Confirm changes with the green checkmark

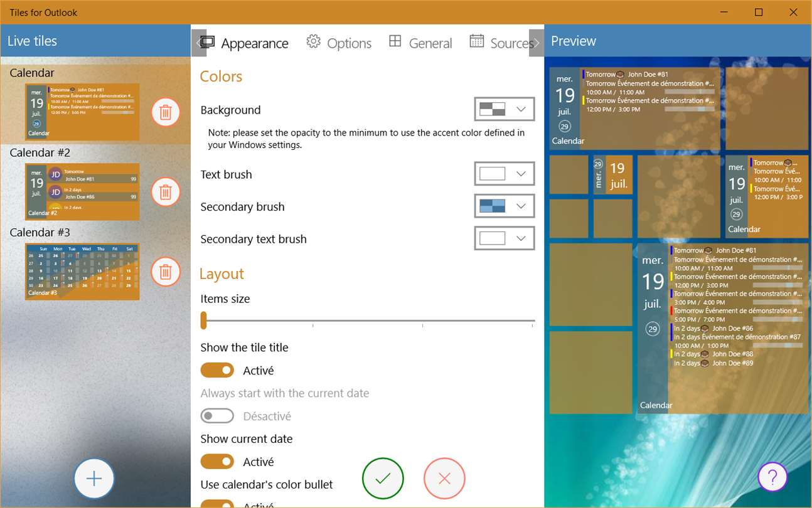pos(383,479)
